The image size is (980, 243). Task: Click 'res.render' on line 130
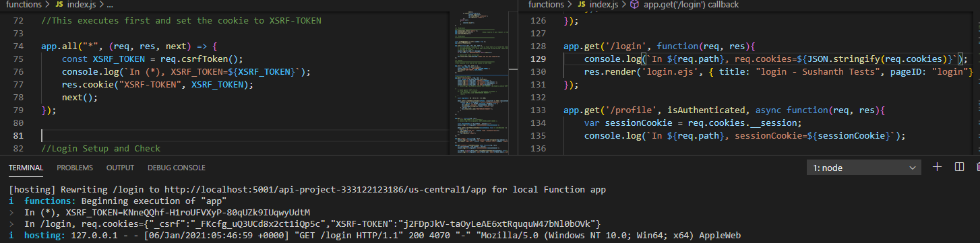coord(611,72)
